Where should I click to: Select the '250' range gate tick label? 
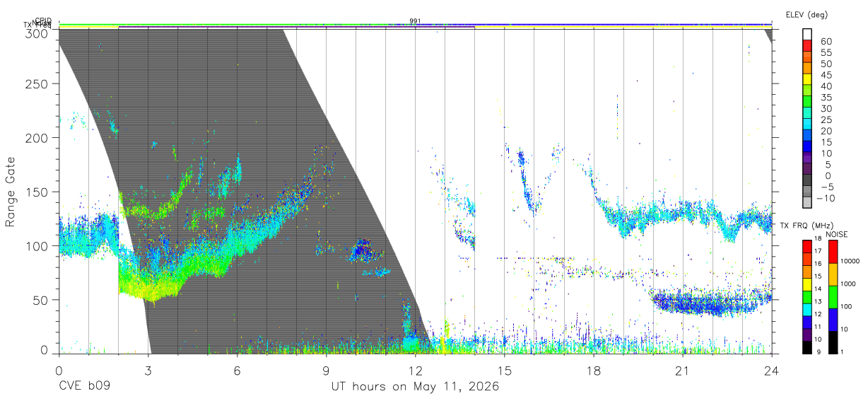click(x=38, y=84)
